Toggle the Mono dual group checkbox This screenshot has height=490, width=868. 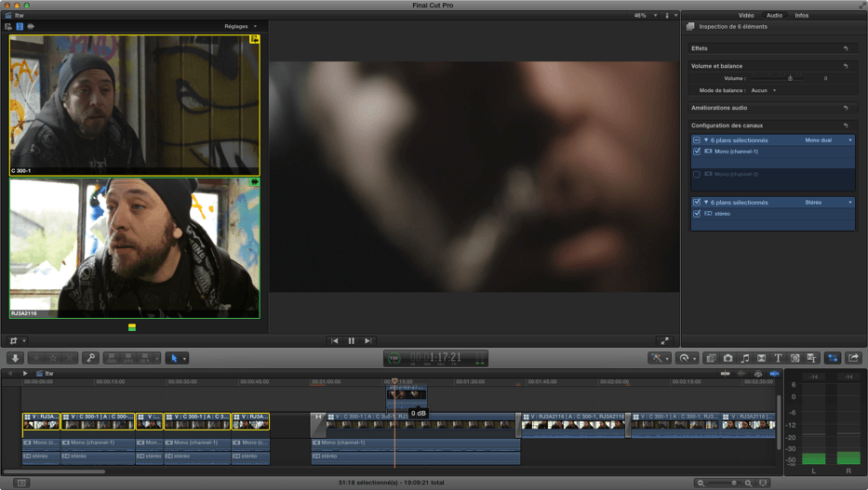pos(697,140)
